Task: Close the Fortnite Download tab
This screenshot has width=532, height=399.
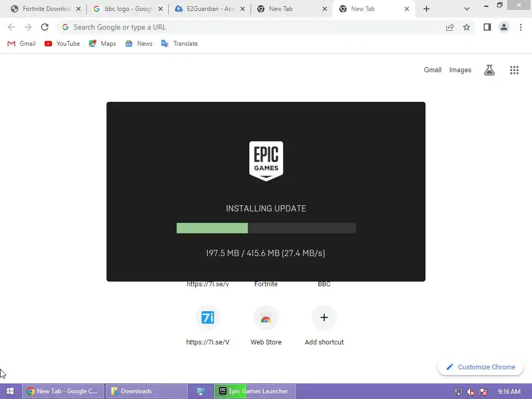Action: tap(78, 9)
